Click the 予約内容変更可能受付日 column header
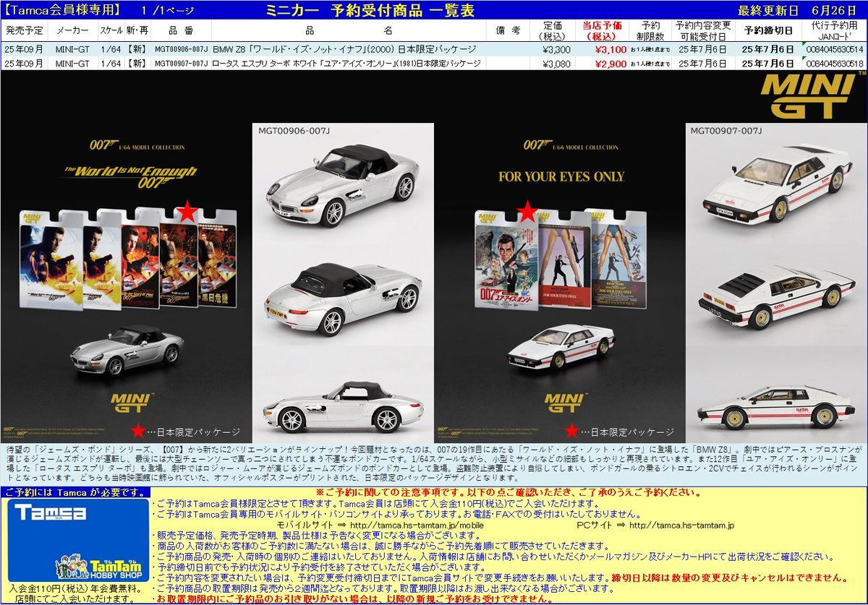Image resolution: width=868 pixels, height=605 pixels. point(702,31)
